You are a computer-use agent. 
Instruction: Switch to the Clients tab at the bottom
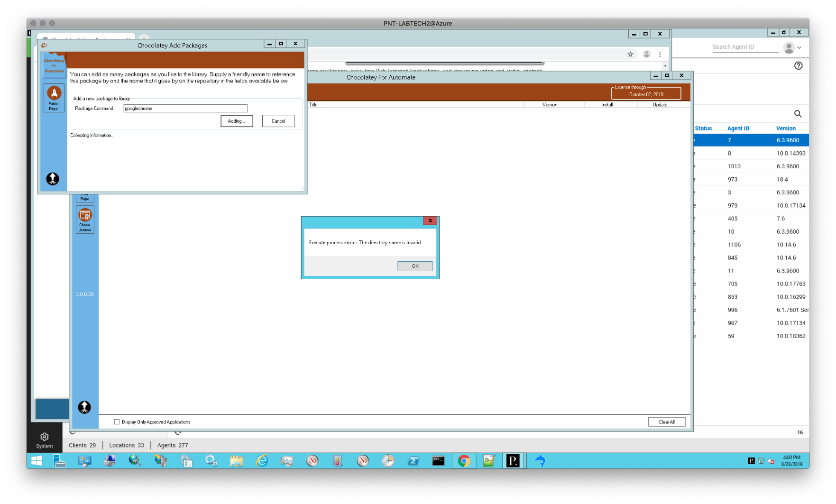[82, 445]
